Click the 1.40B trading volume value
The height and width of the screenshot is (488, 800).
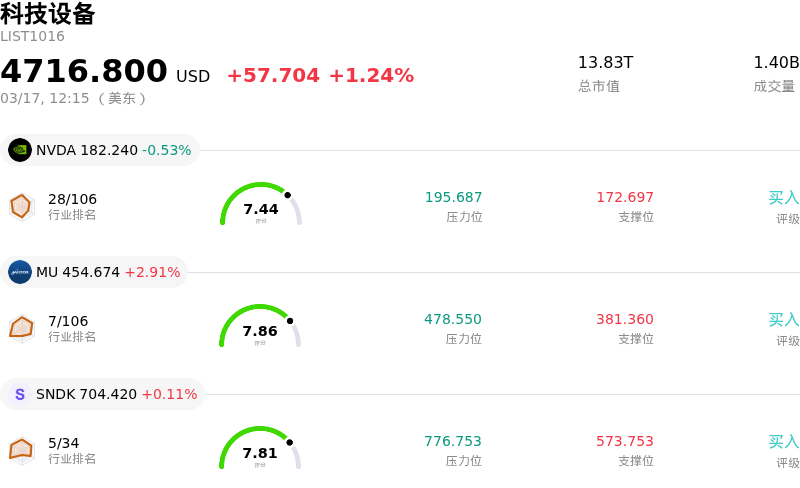(x=776, y=63)
